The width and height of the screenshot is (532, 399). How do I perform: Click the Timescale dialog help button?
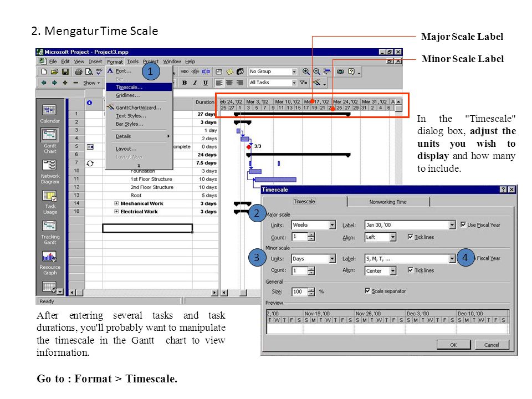tap(504, 190)
